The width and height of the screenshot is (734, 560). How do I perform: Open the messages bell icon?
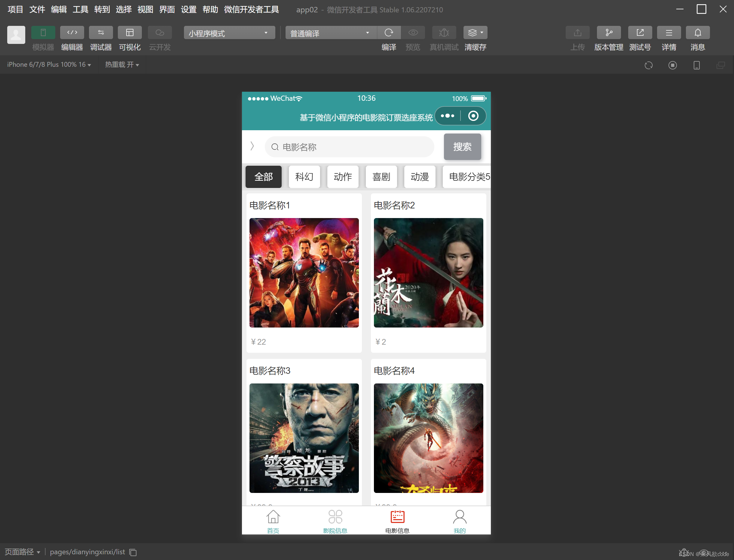coord(697,33)
